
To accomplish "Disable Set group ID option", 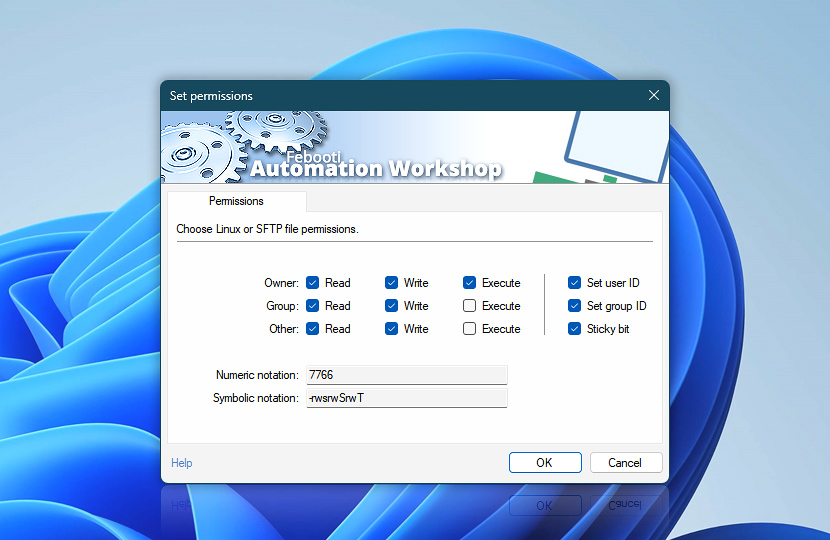I will 574,305.
